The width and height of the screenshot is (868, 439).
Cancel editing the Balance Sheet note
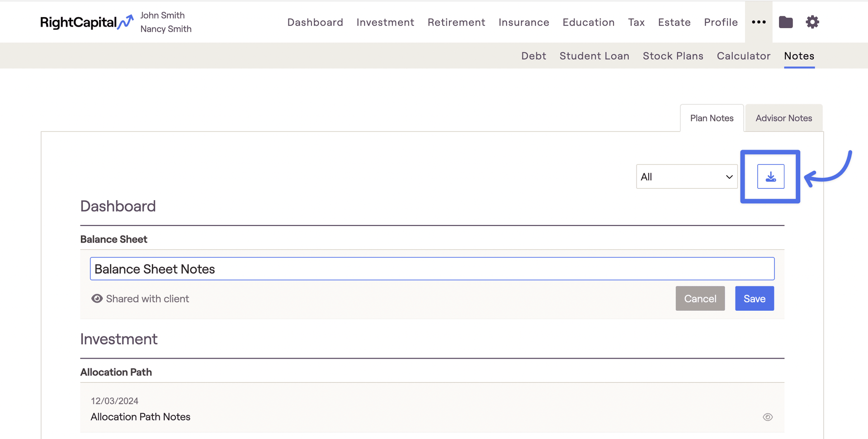click(x=700, y=299)
